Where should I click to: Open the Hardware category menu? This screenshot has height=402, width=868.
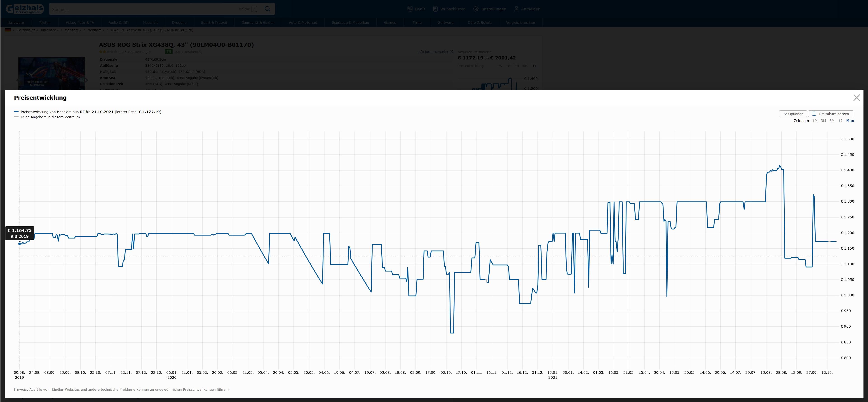tap(16, 23)
